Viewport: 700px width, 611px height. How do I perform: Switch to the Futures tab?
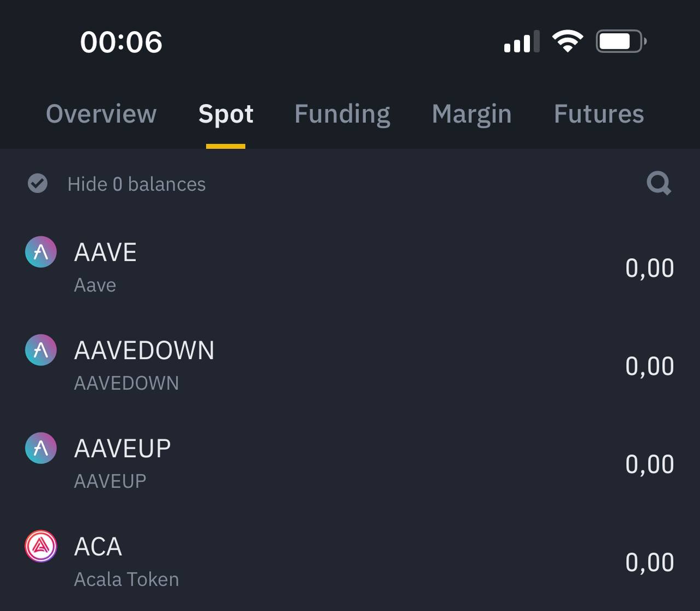pos(599,114)
